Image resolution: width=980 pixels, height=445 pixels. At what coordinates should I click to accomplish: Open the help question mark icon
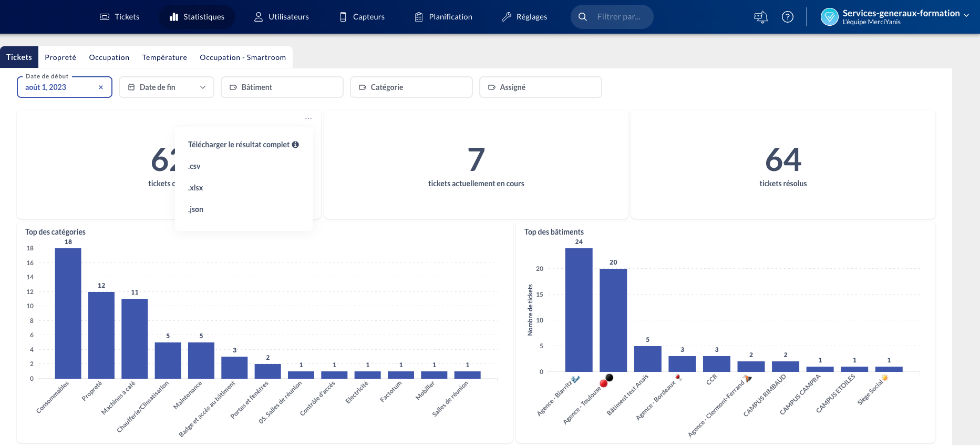(x=787, y=17)
